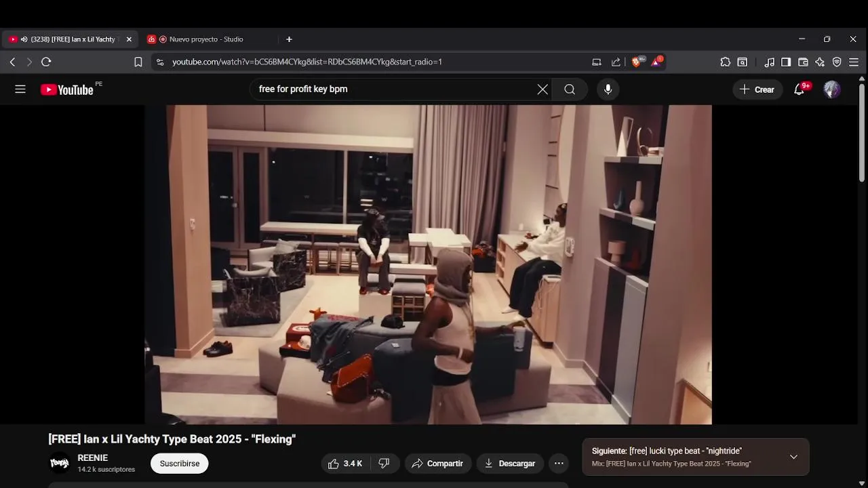
Task: Open the YouTube hamburger guide menu
Action: point(20,89)
